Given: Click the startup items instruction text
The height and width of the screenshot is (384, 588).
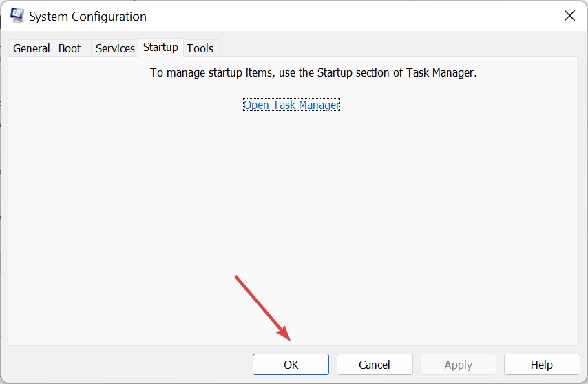Looking at the screenshot, I should click(313, 72).
